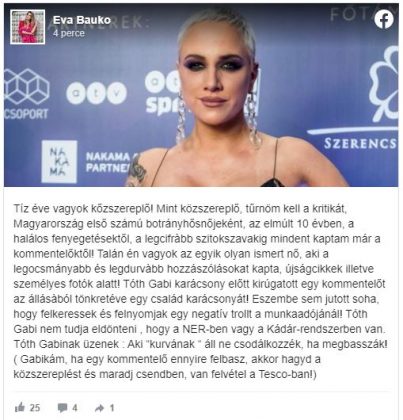Image resolution: width=403 pixels, height=420 pixels.
Task: Open Eva Bauko's profile picture
Action: point(27,27)
